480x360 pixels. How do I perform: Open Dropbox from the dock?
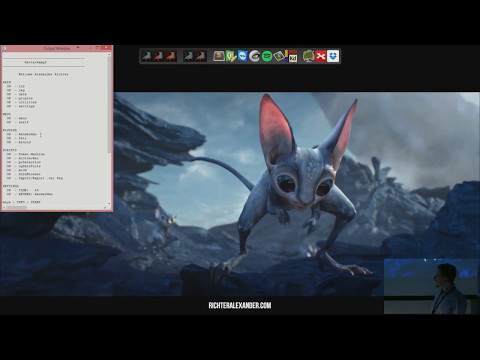333,56
